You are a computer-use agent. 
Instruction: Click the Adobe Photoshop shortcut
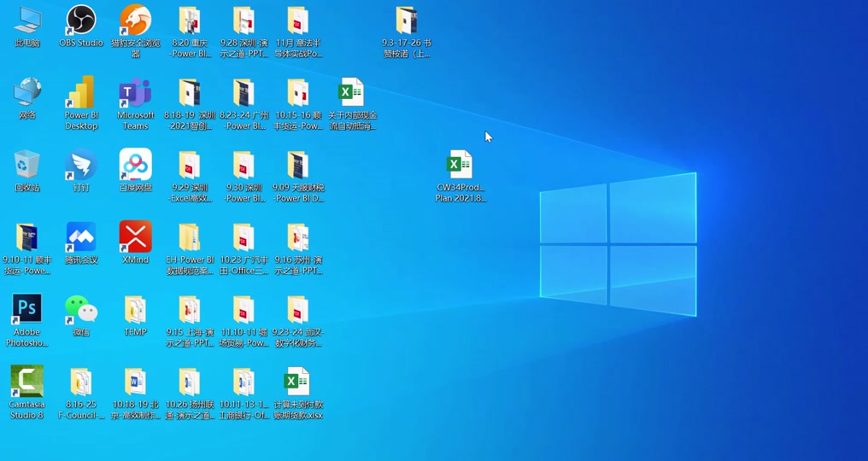(26, 320)
